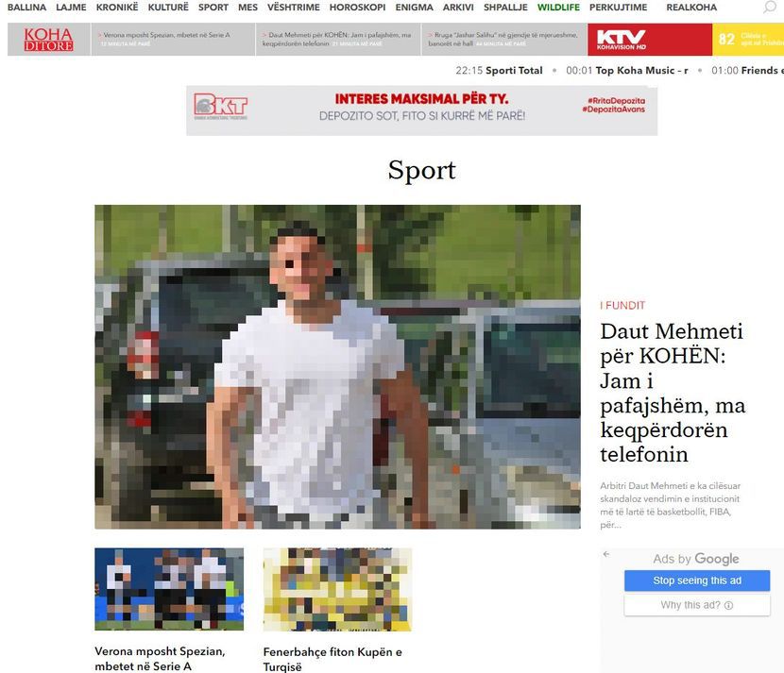This screenshot has width=784, height=673.
Task: Click the Koha Ditore logo
Action: click(48, 40)
